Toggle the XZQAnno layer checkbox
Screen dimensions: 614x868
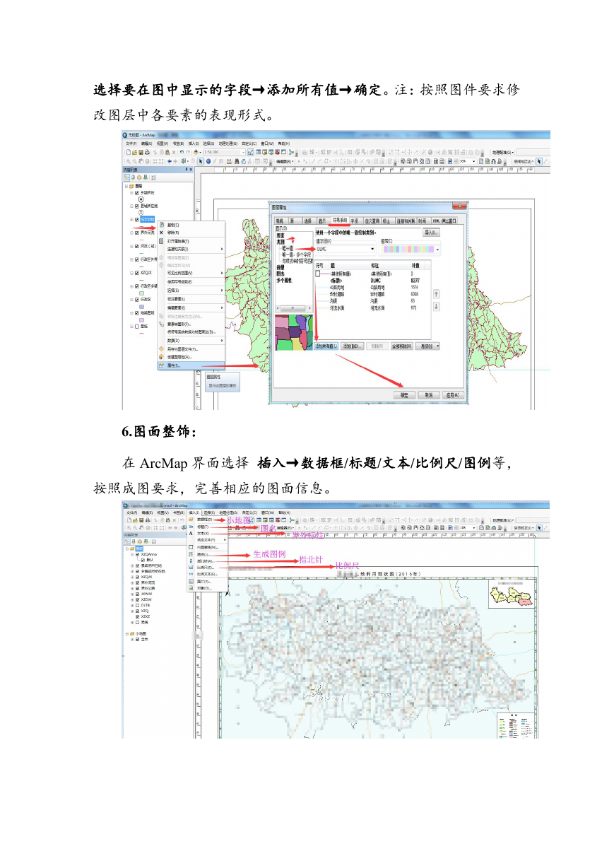point(138,554)
